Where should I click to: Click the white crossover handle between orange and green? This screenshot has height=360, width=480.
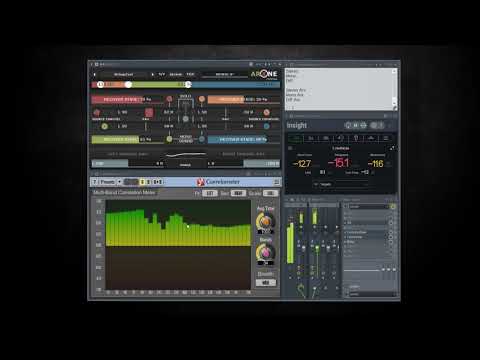click(128, 85)
